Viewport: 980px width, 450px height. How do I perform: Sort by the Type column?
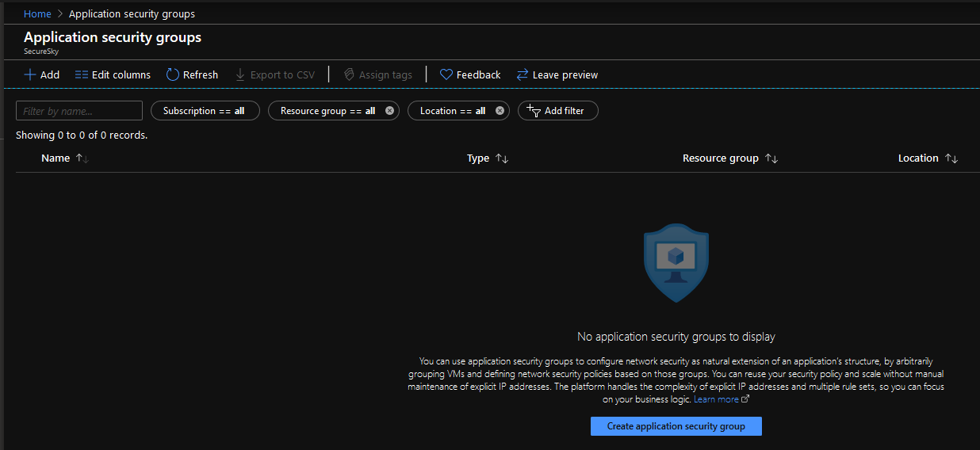[x=488, y=158]
